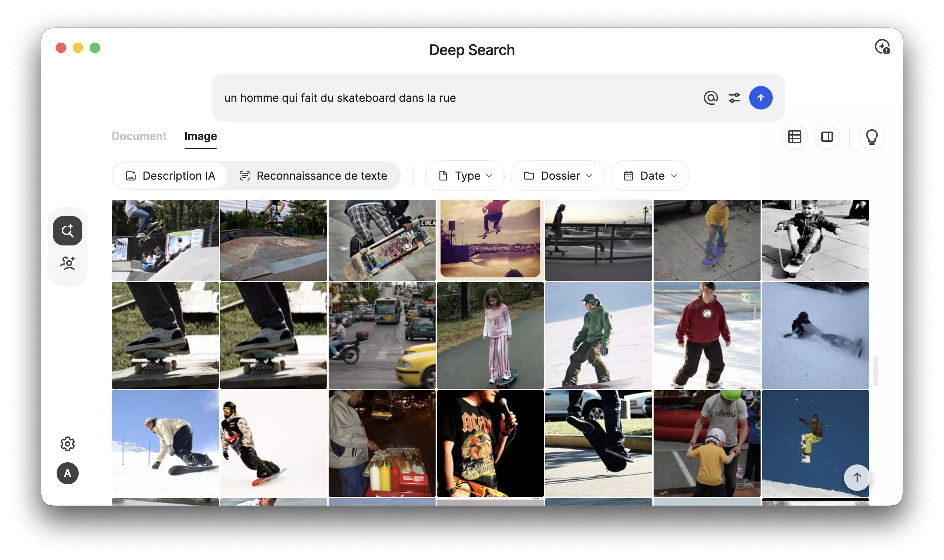Click the @ mention icon in search bar
The width and height of the screenshot is (944, 560).
point(710,98)
